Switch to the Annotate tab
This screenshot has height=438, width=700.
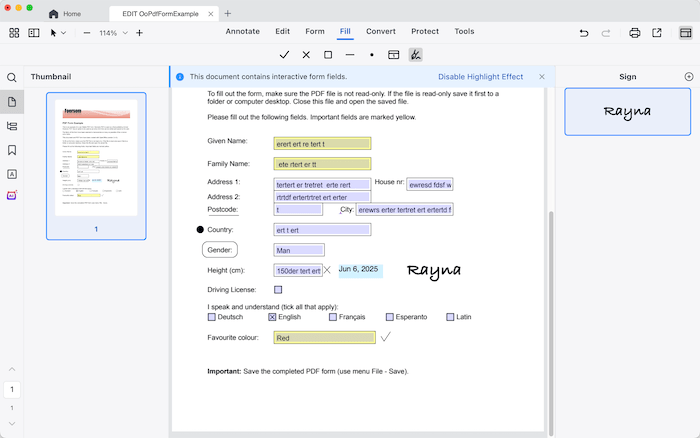pyautogui.click(x=242, y=32)
